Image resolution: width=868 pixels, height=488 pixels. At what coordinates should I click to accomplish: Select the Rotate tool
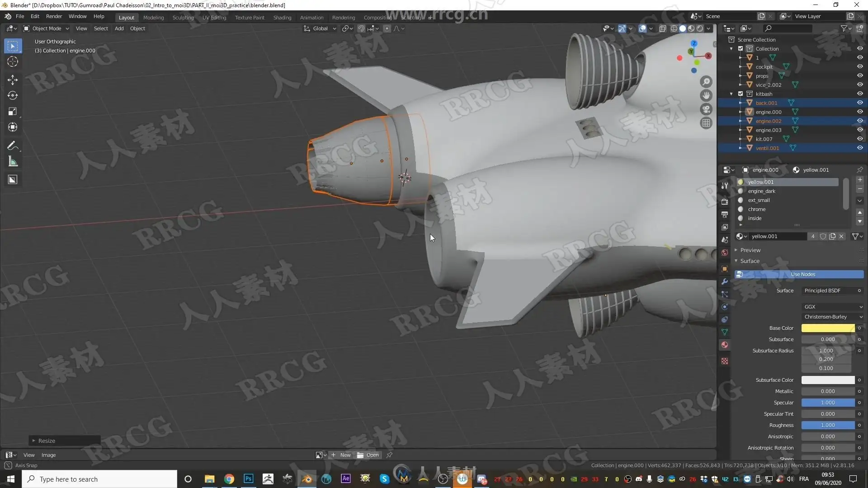point(13,96)
